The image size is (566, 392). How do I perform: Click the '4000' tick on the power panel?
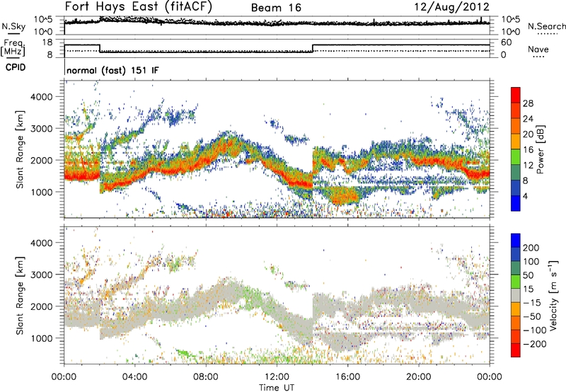pyautogui.click(x=42, y=96)
